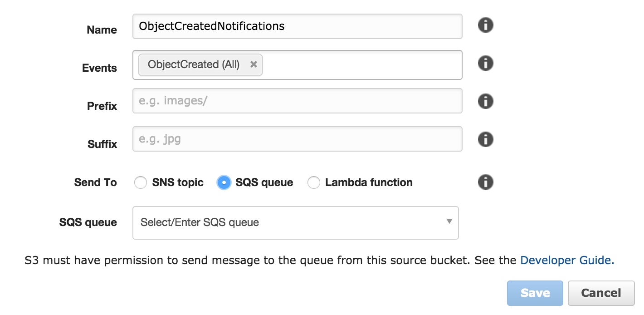The height and width of the screenshot is (315, 644).
Task: Click the SQS queue dropdown arrow
Action: click(x=449, y=222)
